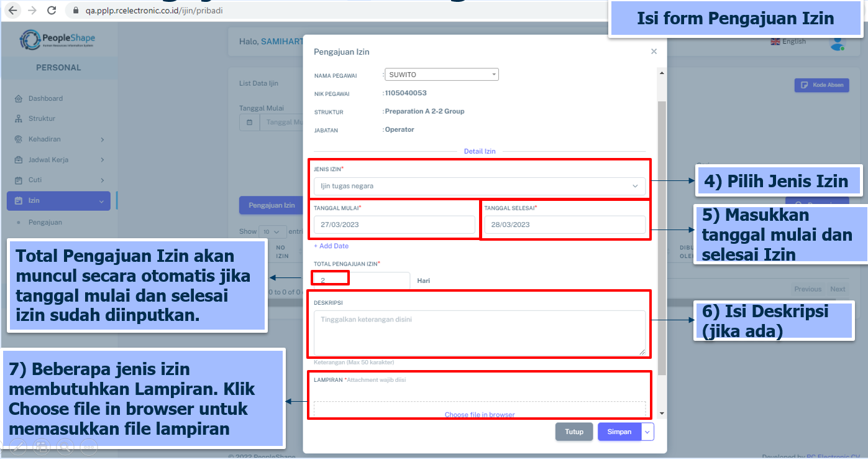Click the Simpan button
The image size is (868, 459).
pos(619,432)
